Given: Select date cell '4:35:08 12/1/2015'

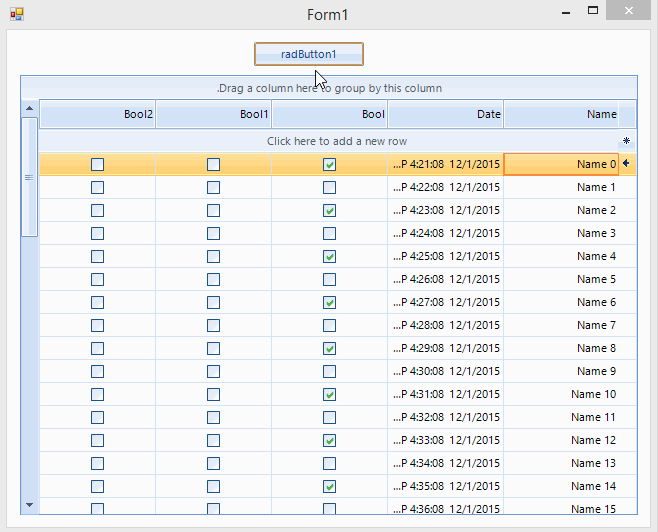Looking at the screenshot, I should (445, 486).
